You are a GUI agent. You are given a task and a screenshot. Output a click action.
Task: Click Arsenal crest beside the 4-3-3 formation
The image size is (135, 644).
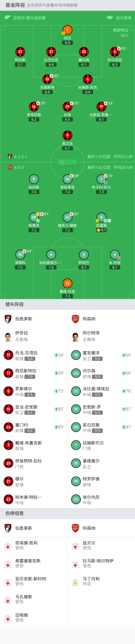[x=10, y=168]
